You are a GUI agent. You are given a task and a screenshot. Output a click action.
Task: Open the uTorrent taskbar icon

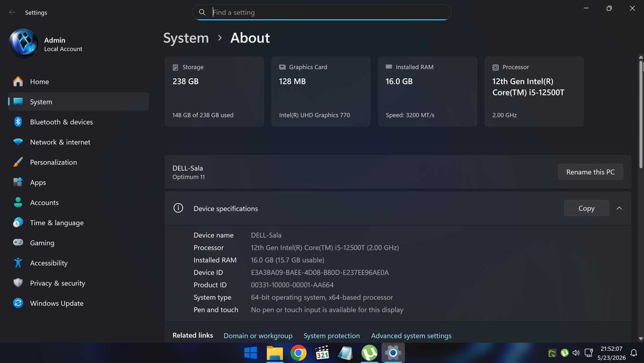coord(369,353)
